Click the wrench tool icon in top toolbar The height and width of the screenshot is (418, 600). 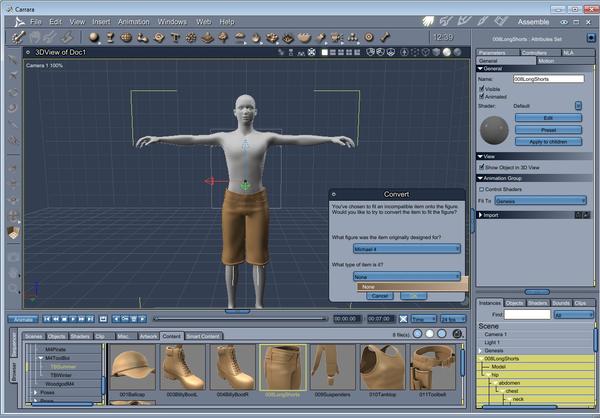coord(18,37)
